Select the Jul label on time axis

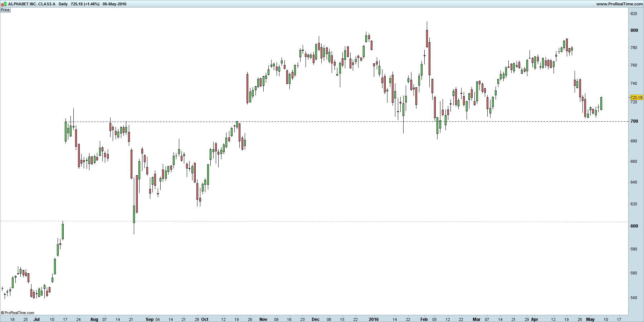pos(36,319)
